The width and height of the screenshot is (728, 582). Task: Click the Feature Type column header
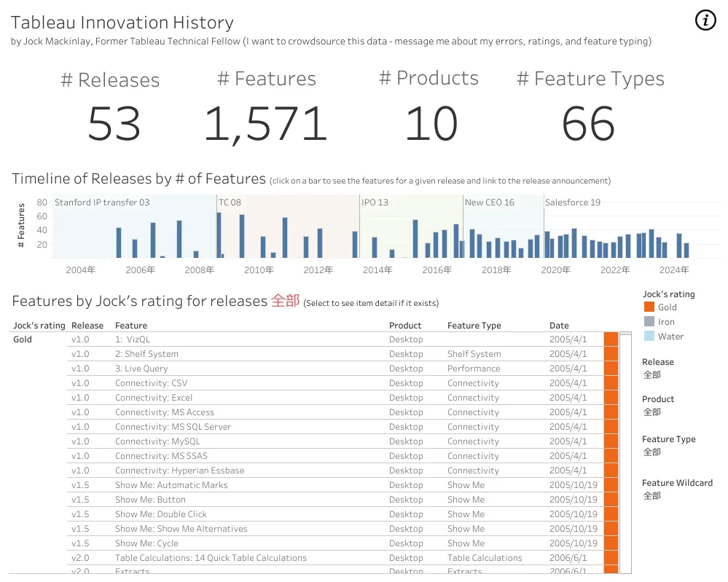474,326
